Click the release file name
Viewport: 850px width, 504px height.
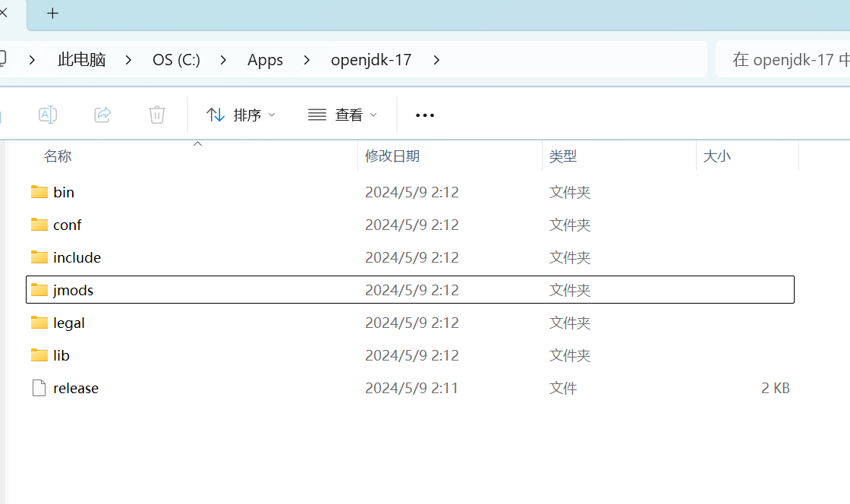point(76,388)
